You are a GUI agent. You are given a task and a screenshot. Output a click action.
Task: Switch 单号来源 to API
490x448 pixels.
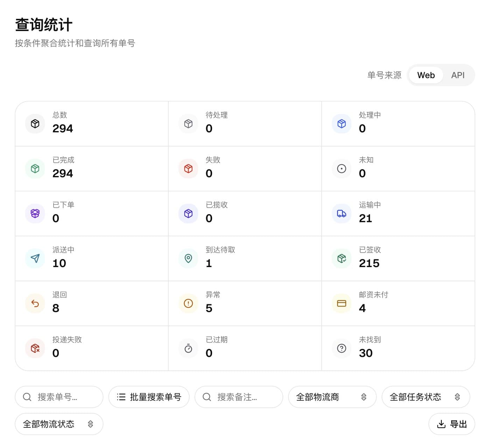(458, 75)
